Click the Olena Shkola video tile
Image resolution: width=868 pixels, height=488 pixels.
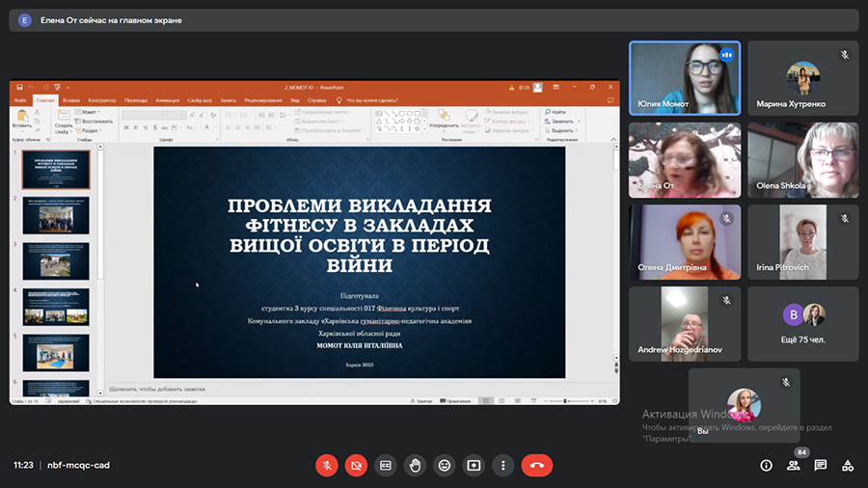tap(802, 160)
